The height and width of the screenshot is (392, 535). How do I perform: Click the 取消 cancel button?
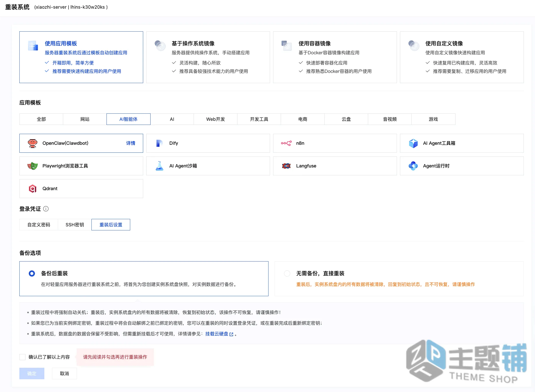[64, 374]
